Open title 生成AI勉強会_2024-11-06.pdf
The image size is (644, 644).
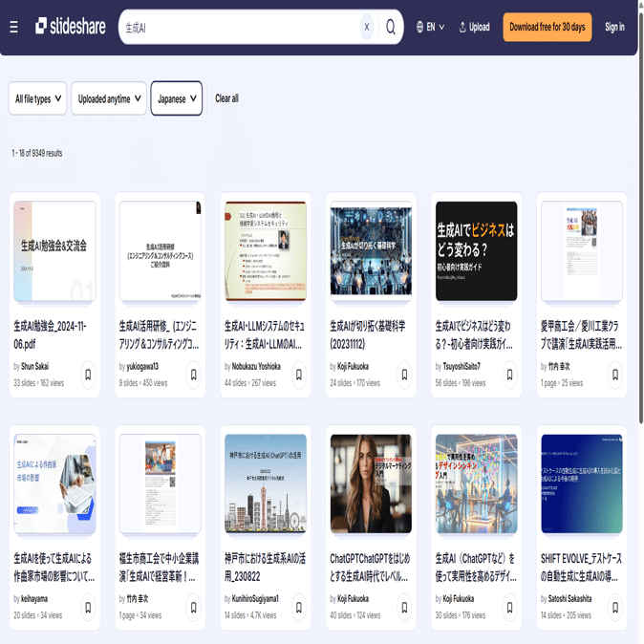tap(50, 335)
